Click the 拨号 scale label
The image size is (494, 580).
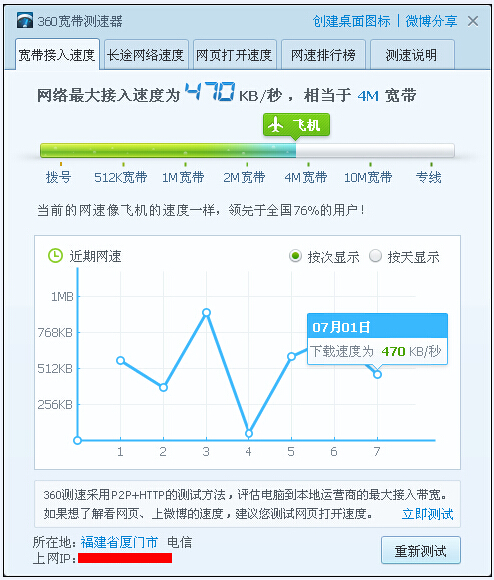point(58,177)
